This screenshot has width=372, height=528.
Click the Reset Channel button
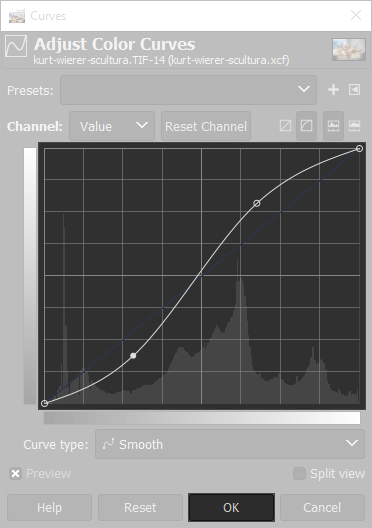point(206,126)
